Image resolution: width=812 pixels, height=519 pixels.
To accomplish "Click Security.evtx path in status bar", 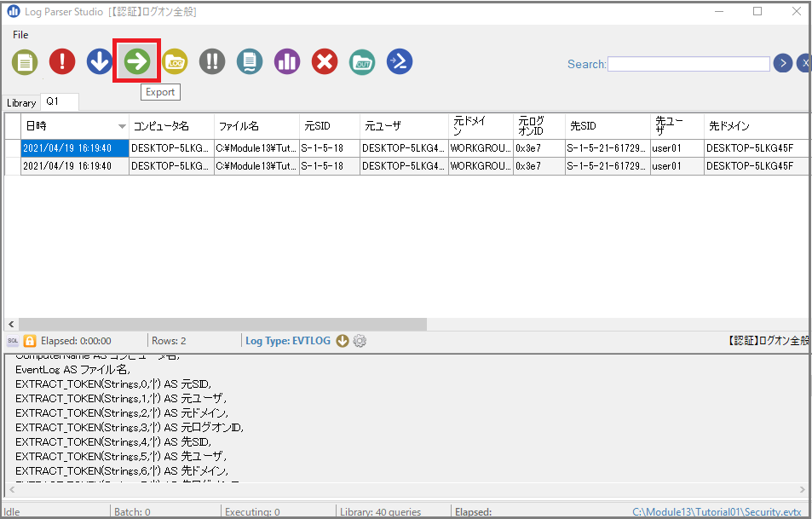I will pyautogui.click(x=717, y=511).
